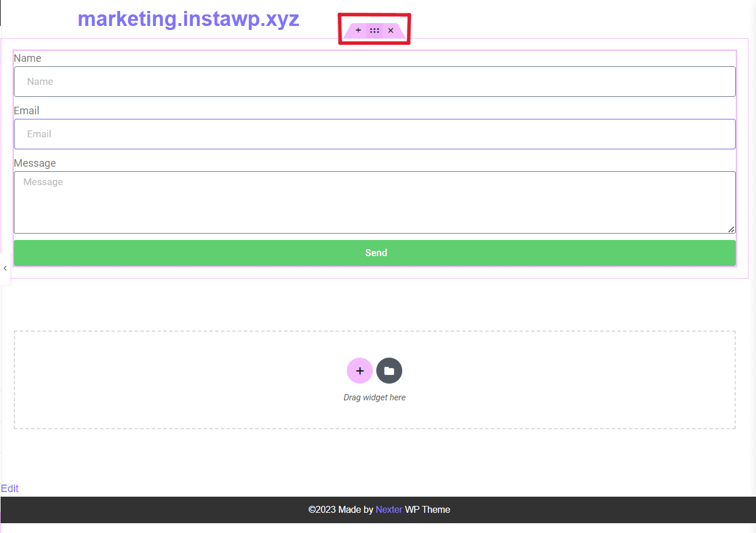The image size is (756, 533).
Task: Click the Edit link above the footer
Action: coord(10,489)
